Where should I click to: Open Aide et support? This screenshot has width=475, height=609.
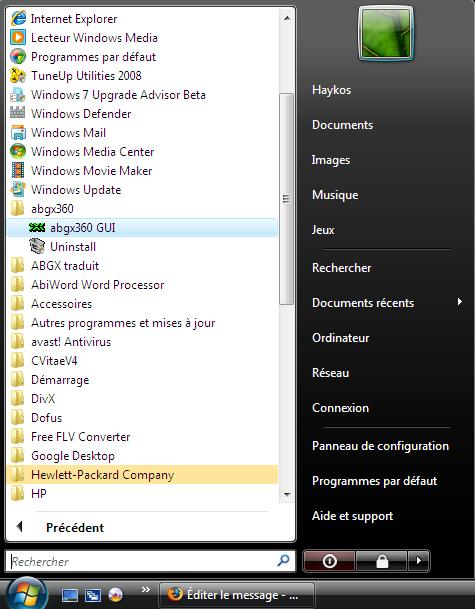(x=352, y=516)
